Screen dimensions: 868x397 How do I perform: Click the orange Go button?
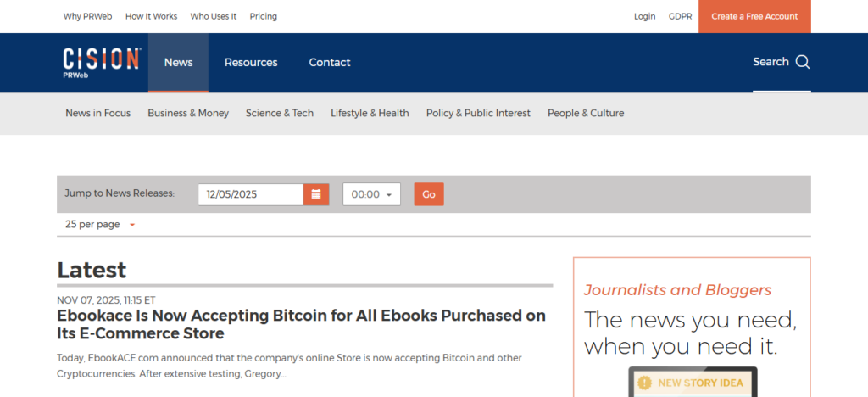(x=429, y=194)
